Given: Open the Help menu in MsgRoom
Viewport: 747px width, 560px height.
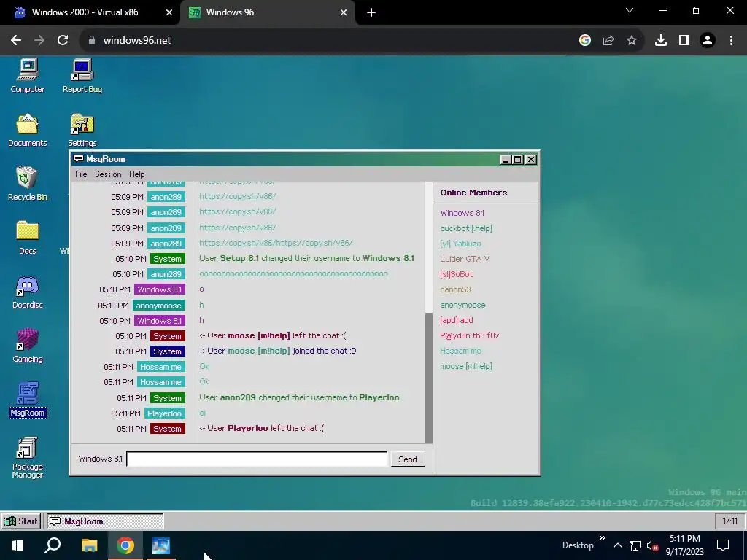Looking at the screenshot, I should tap(136, 174).
